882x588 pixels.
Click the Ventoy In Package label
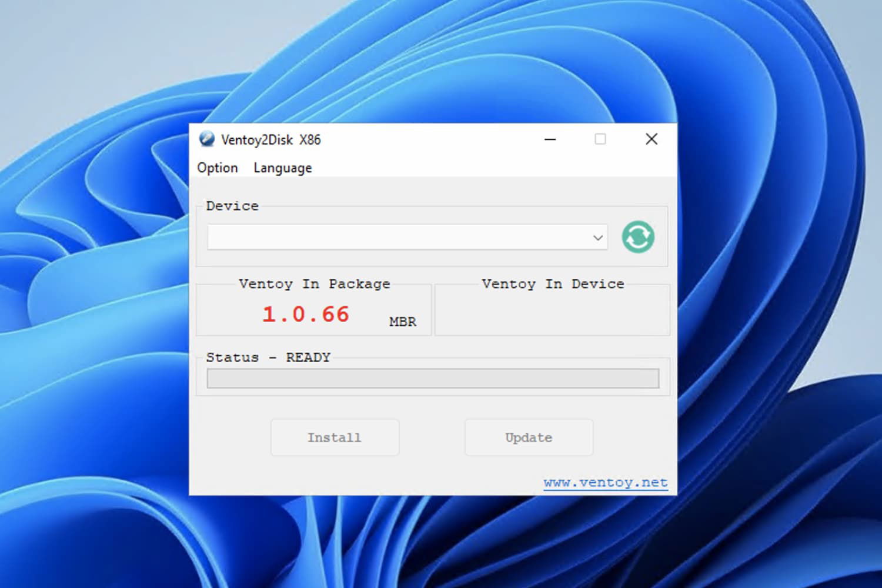315,284
